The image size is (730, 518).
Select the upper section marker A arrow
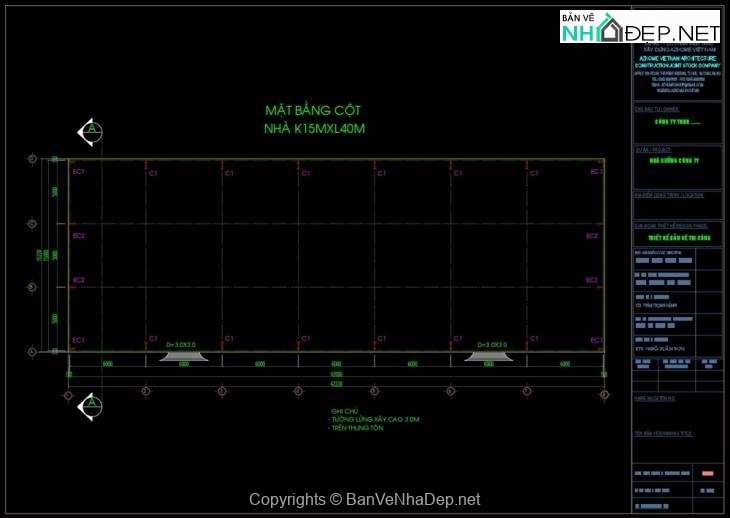pos(90,131)
